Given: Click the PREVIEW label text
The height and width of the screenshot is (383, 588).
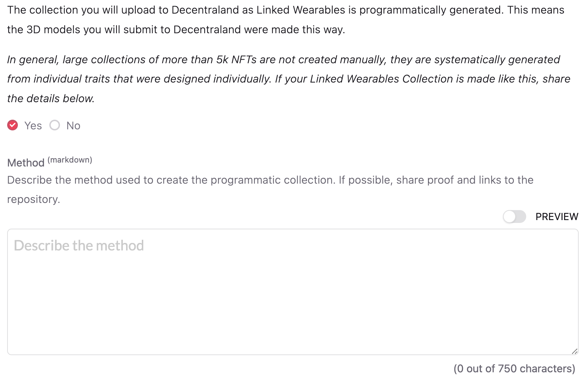Looking at the screenshot, I should pos(557,217).
